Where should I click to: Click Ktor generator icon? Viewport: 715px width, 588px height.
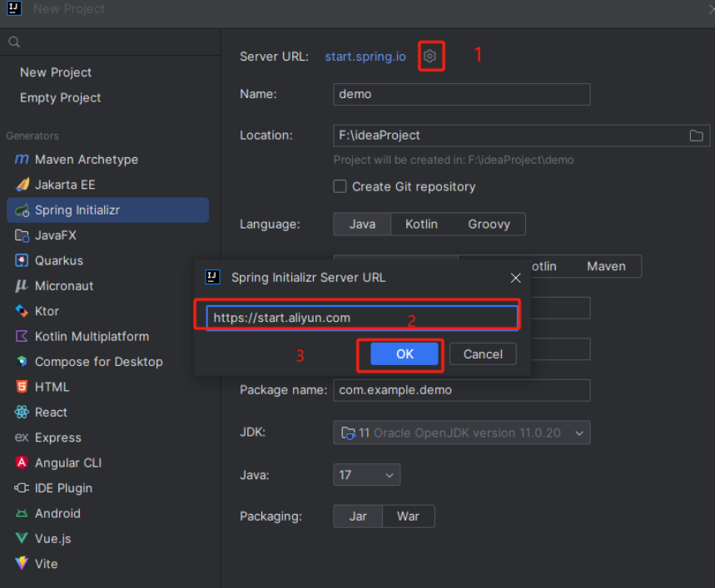pos(22,311)
